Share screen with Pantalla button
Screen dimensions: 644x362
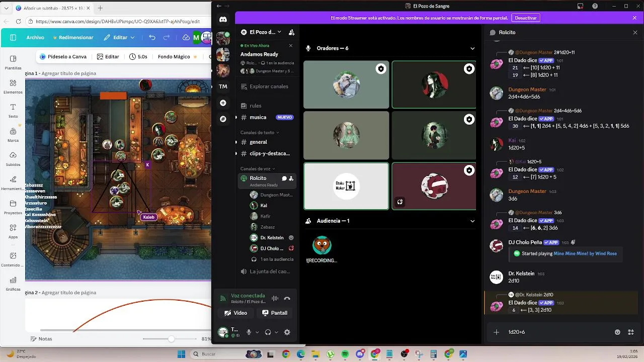[275, 313]
